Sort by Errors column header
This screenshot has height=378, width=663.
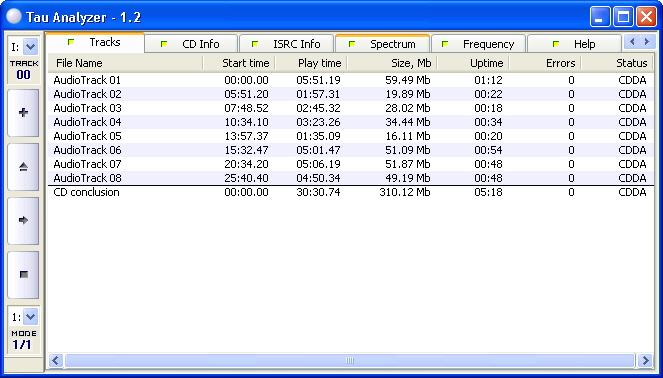tap(545, 63)
